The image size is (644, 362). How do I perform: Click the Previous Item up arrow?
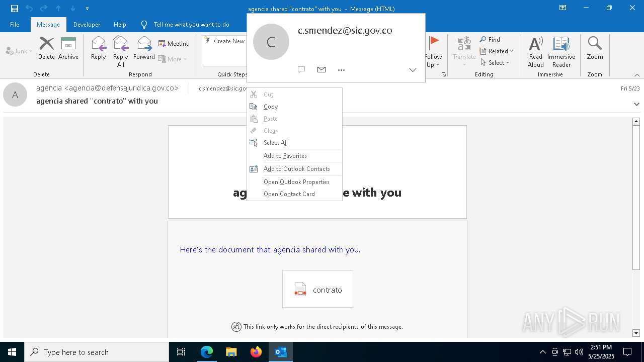58,8
